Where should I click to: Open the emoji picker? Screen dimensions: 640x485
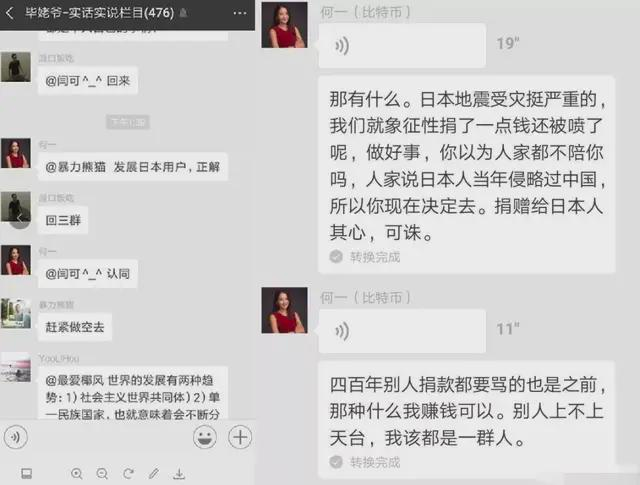(x=204, y=437)
